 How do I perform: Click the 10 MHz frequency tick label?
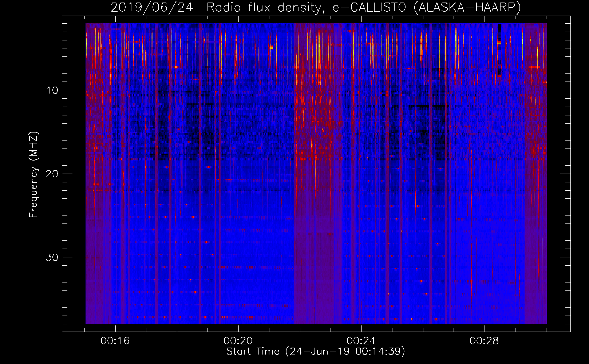point(52,90)
